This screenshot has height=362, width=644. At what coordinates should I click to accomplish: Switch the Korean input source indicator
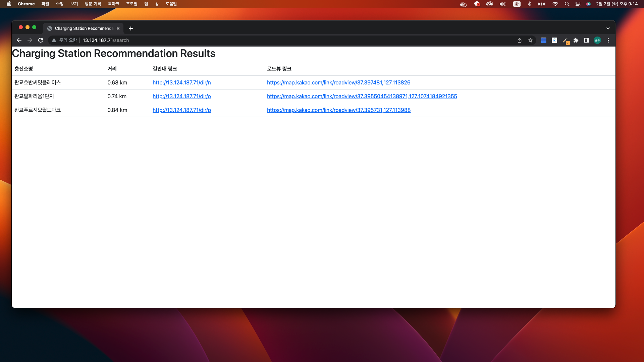click(x=517, y=4)
